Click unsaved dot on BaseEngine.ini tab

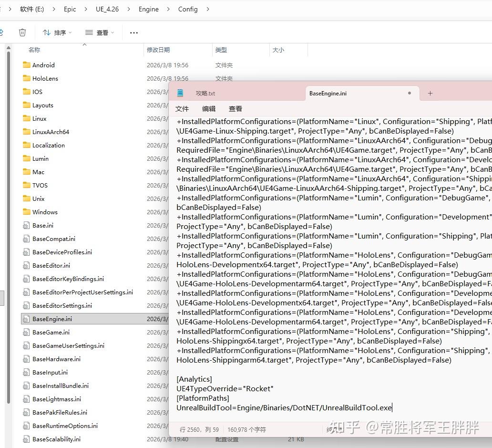(410, 93)
